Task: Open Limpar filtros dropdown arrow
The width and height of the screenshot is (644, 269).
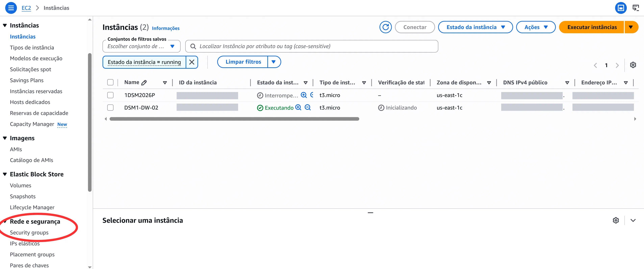Action: tap(274, 62)
